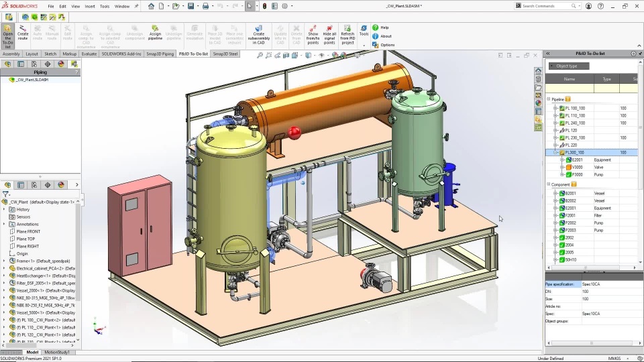Switch to the Assembly tab
The image size is (644, 362).
click(x=11, y=54)
